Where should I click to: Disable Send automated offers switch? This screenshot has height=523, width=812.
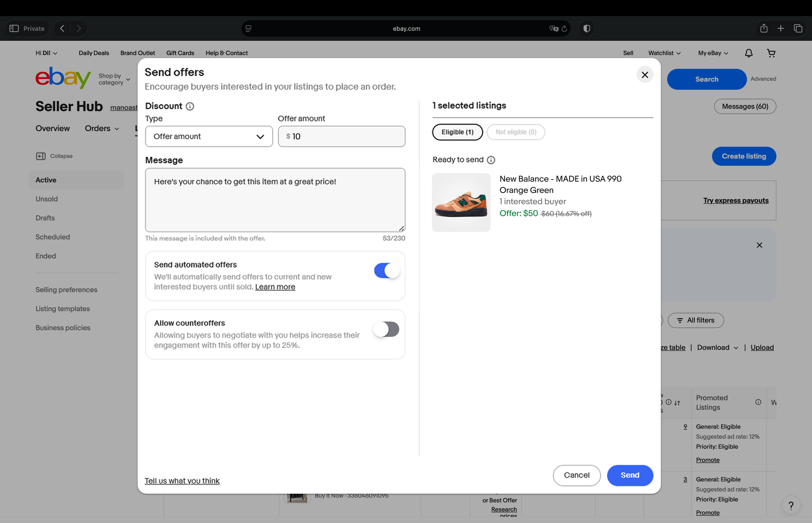click(x=387, y=271)
